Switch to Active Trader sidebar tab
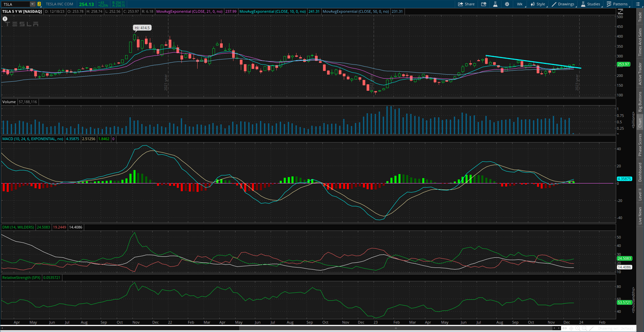Image resolution: width=644 pixels, height=332 pixels. (x=639, y=74)
